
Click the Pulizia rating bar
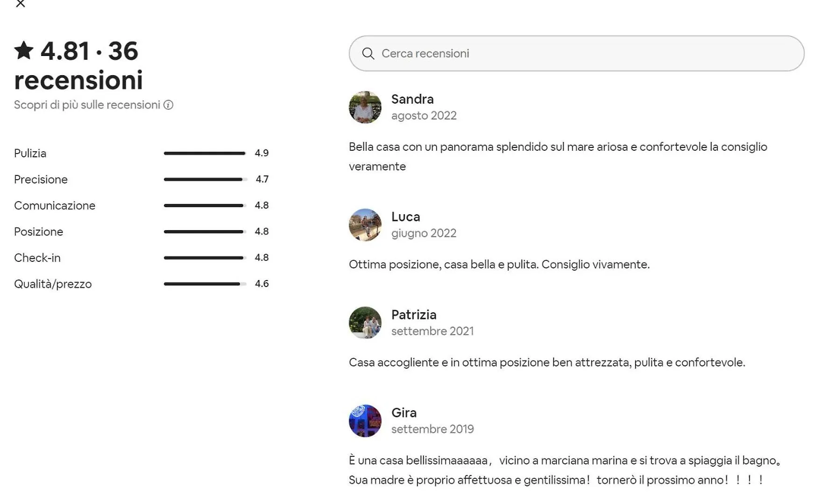[x=205, y=153]
